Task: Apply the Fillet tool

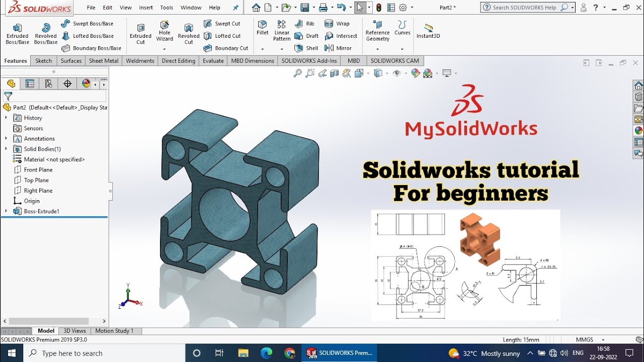Action: [262, 28]
